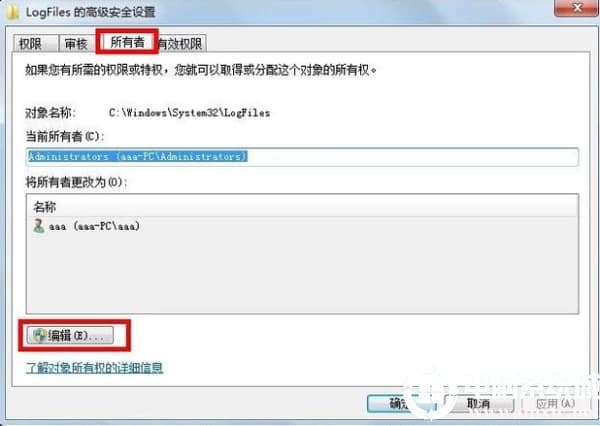
Task: Open the 了解对象所有权的详细信息 link
Action: pyautogui.click(x=94, y=368)
